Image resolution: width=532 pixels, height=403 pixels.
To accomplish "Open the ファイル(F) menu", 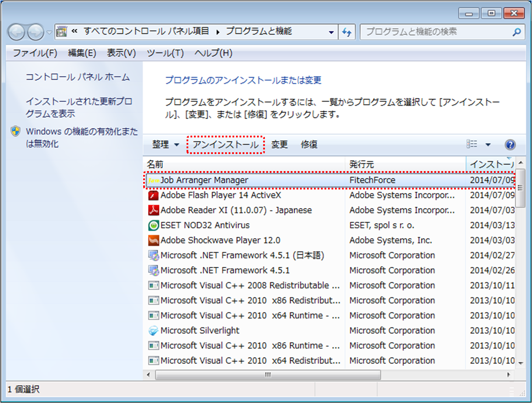I will [x=35, y=53].
